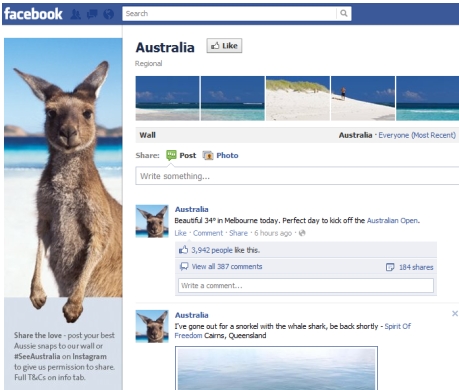This screenshot has width=459, height=390.
Task: Dismiss the whale shark post
Action: (x=455, y=313)
